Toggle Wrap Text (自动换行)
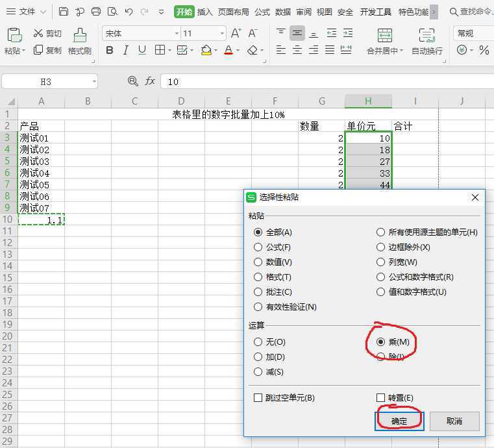494x448 pixels. pos(427,42)
